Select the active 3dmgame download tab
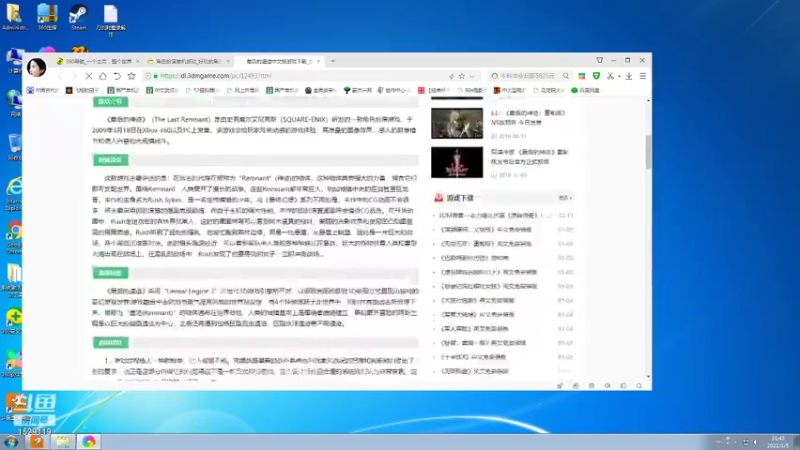This screenshot has height=450, width=800. 279,61
